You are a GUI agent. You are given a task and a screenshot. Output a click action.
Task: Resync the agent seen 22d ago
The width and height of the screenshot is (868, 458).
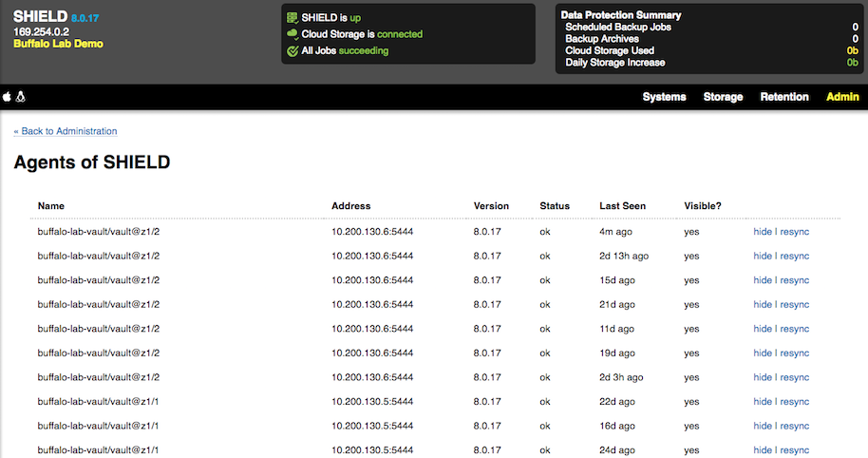[x=794, y=402]
